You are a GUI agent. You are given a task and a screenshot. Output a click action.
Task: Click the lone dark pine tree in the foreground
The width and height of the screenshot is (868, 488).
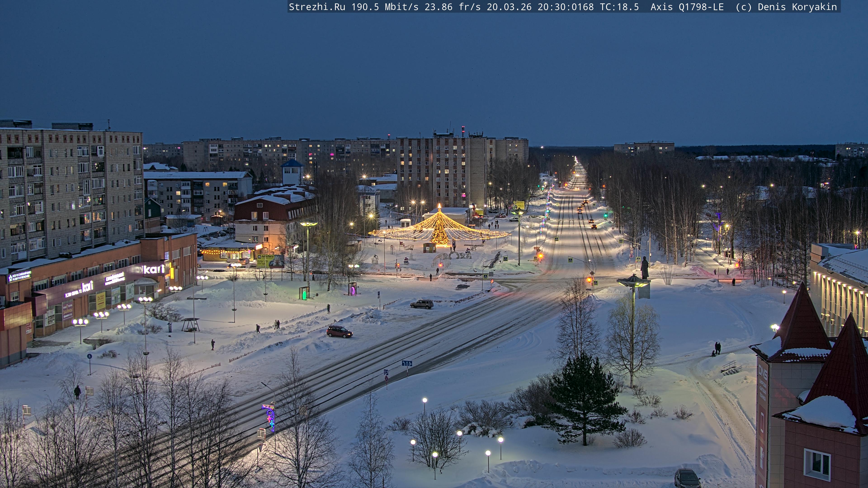click(x=585, y=401)
